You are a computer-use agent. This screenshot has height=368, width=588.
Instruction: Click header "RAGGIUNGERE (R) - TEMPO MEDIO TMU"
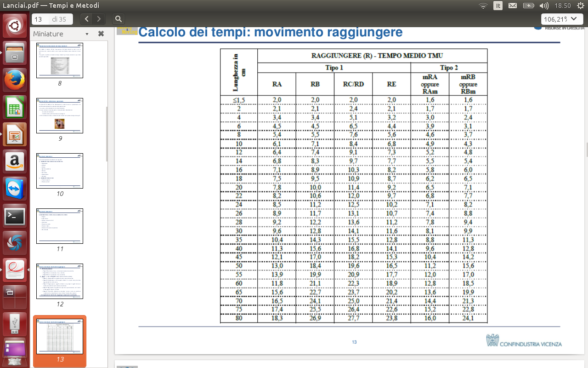(x=377, y=56)
